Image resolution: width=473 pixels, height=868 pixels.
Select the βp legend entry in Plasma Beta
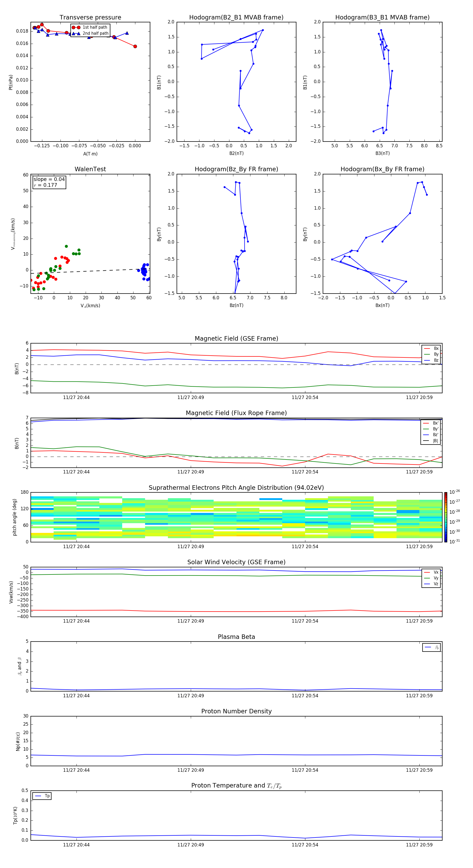pos(431,647)
